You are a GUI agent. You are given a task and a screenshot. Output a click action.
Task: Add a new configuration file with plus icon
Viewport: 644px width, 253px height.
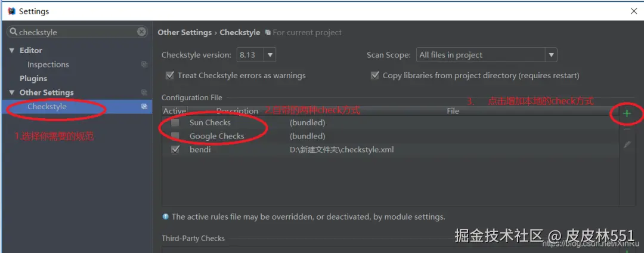pyautogui.click(x=627, y=113)
